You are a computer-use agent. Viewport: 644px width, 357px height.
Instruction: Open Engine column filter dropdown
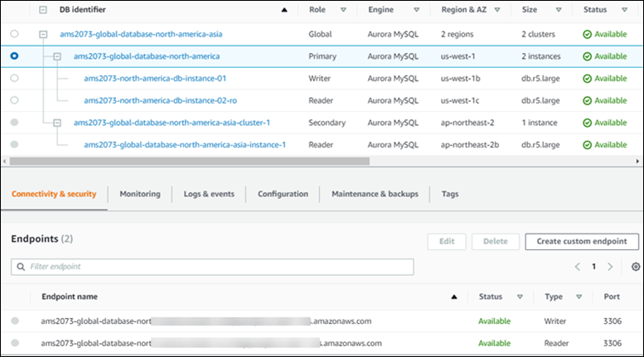coord(416,10)
